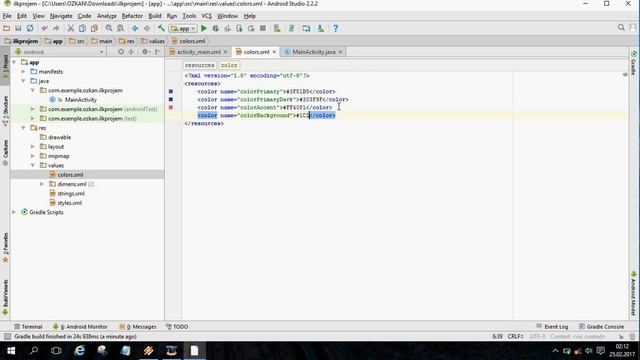The image size is (640, 360).
Task: Open the Refactor menu
Action: click(132, 16)
